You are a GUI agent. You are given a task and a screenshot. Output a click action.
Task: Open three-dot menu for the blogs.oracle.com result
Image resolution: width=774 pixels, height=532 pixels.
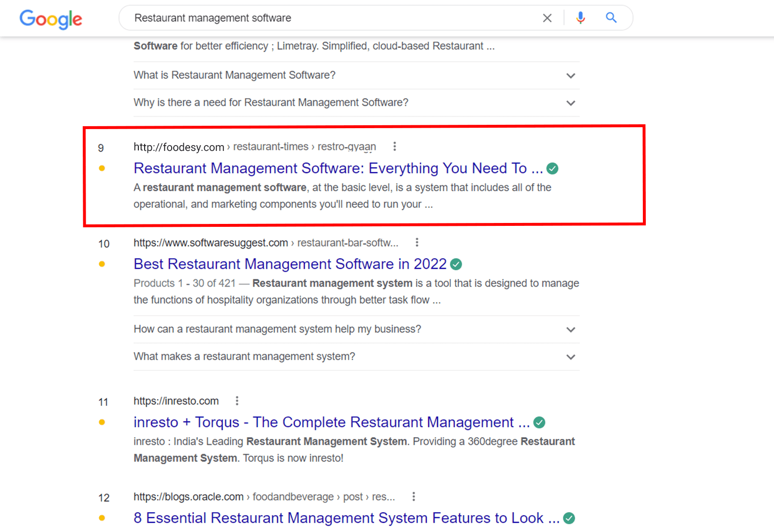click(x=414, y=496)
